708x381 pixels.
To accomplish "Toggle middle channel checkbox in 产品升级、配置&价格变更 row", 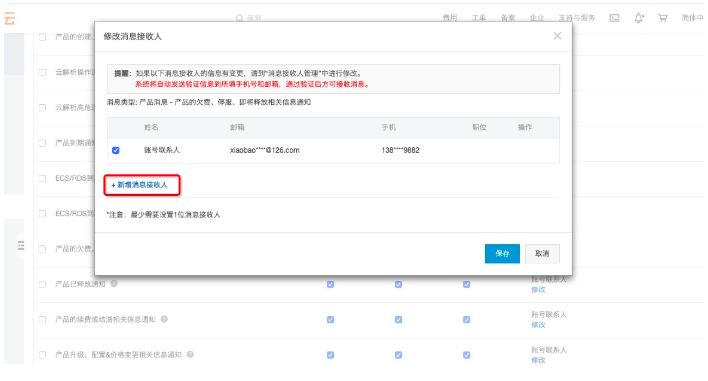I will coord(398,355).
